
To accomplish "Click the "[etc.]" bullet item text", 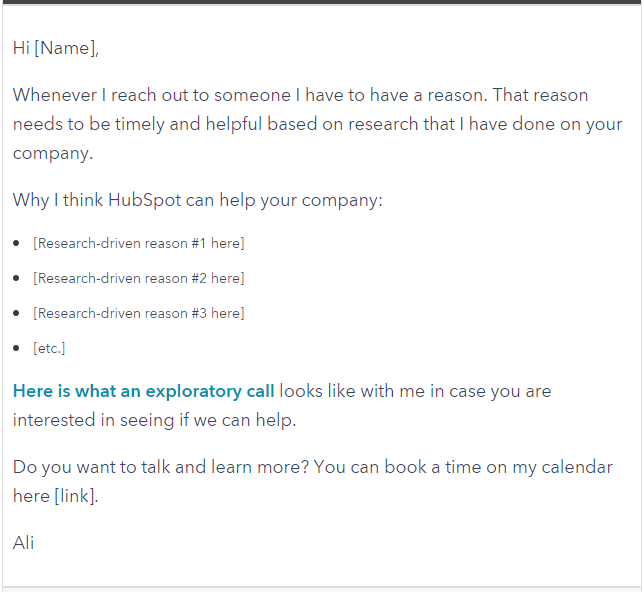I will click(x=49, y=348).
